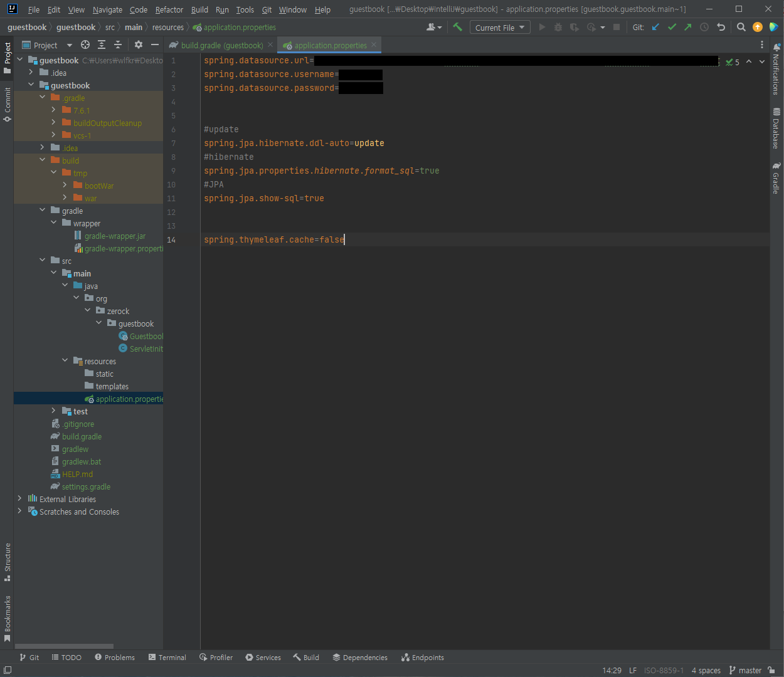Screen dimensions: 784x677
Task: Go to next highlighted error arrow
Action: coord(762,61)
